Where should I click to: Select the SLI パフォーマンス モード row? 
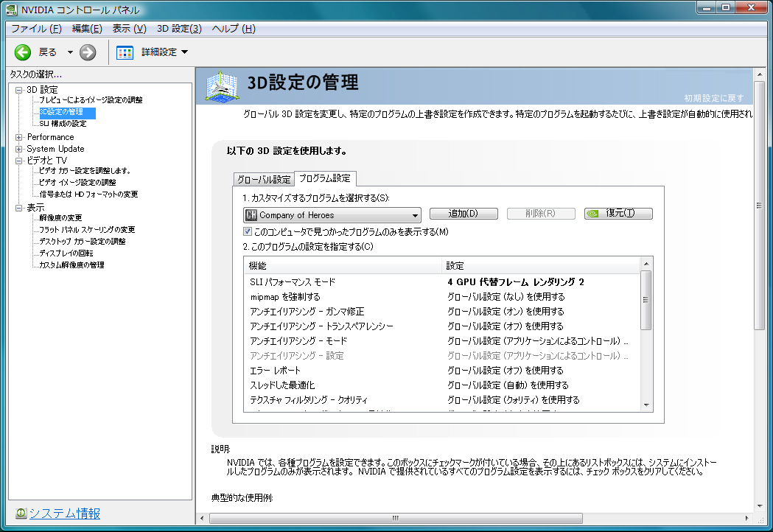[x=441, y=282]
